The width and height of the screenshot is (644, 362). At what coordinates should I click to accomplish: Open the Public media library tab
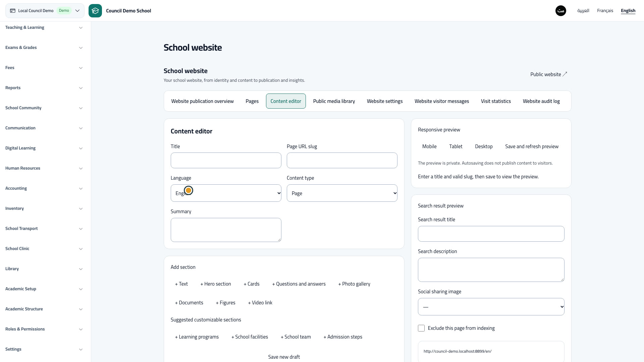tap(334, 101)
